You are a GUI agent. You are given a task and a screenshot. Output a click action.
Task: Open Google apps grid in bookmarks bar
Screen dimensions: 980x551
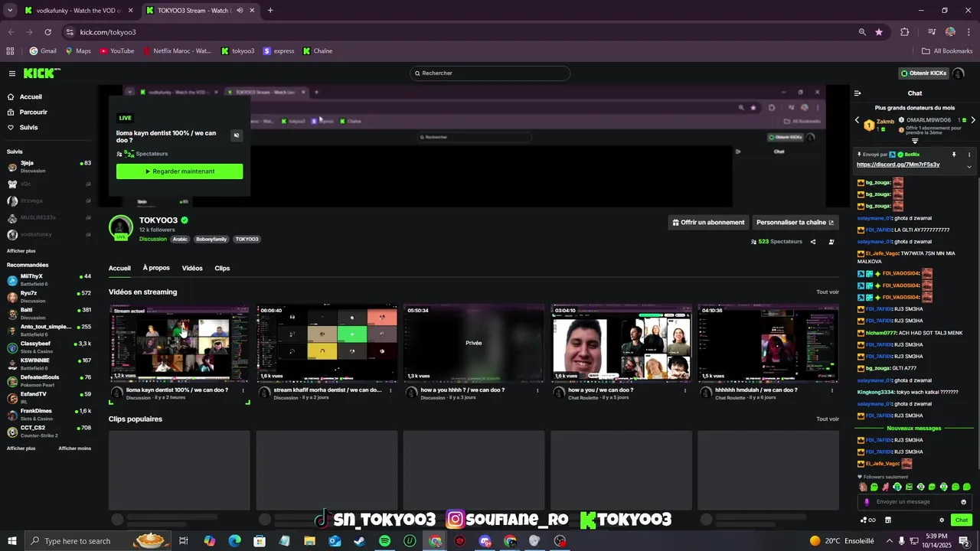tap(10, 51)
